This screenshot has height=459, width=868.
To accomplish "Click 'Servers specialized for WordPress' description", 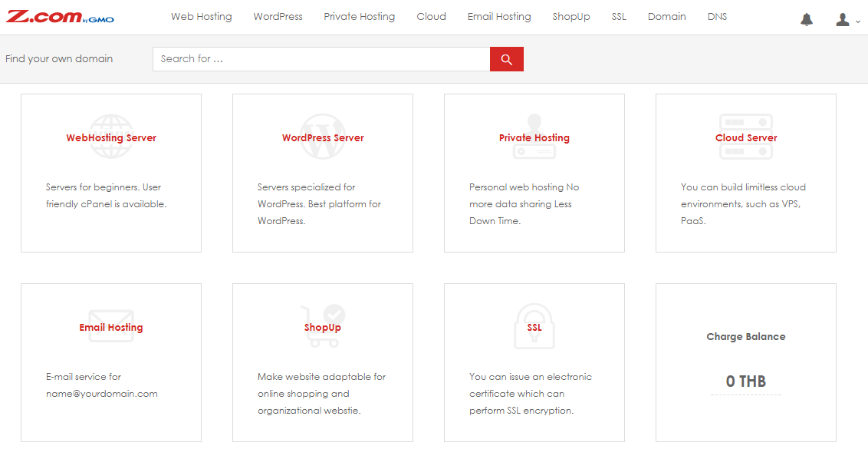I will point(320,204).
